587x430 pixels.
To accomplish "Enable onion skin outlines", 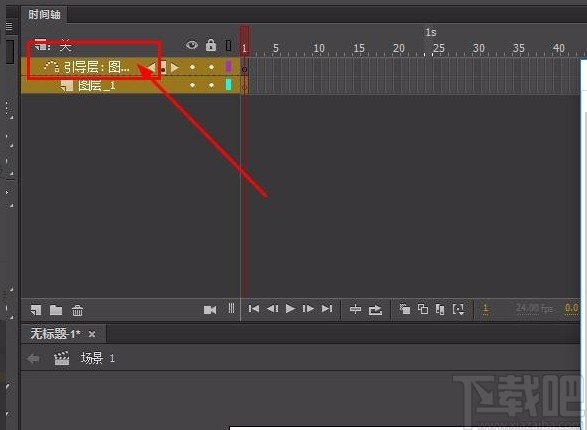I will 423,309.
